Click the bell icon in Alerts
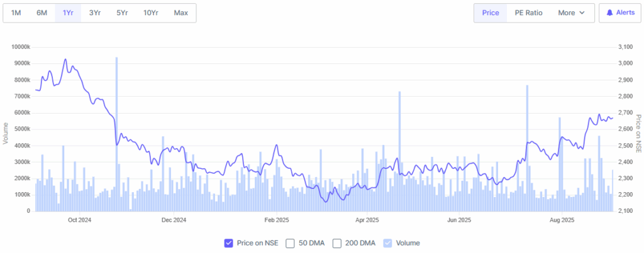This screenshot has height=253, width=644. pyautogui.click(x=609, y=13)
